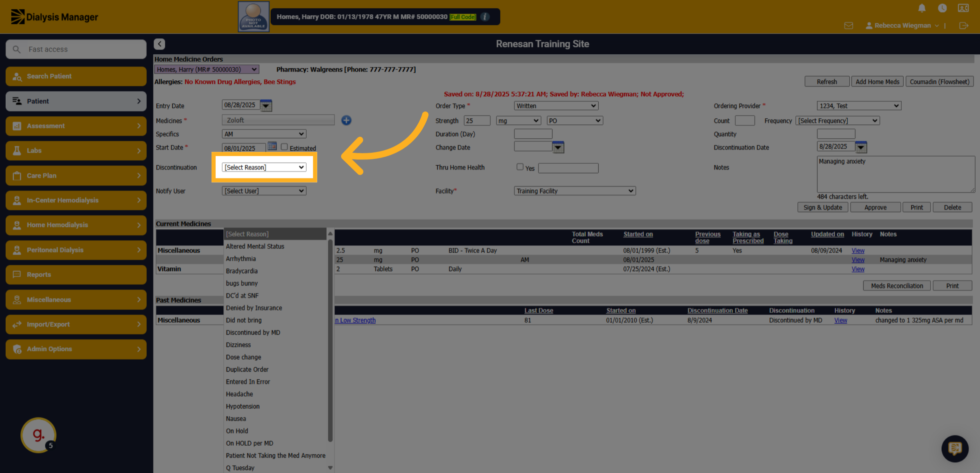Click the clock icon in header

tap(942, 8)
